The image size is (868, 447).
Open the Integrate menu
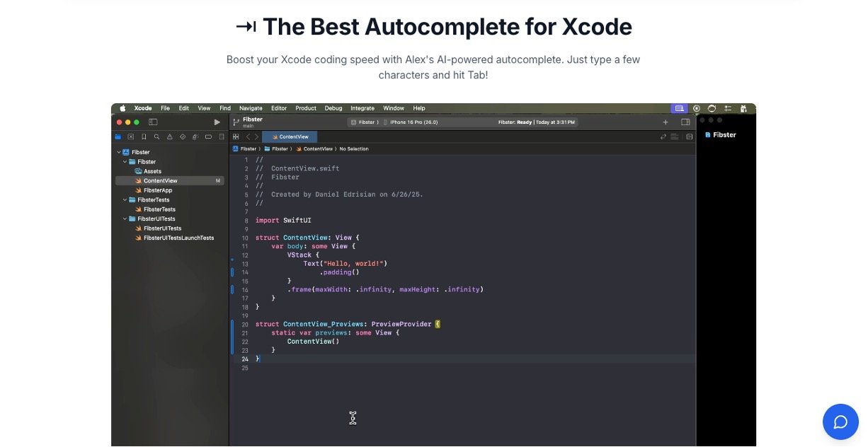tap(362, 108)
